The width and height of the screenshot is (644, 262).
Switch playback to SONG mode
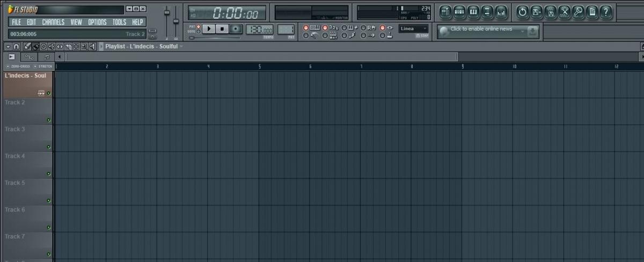[x=198, y=31]
